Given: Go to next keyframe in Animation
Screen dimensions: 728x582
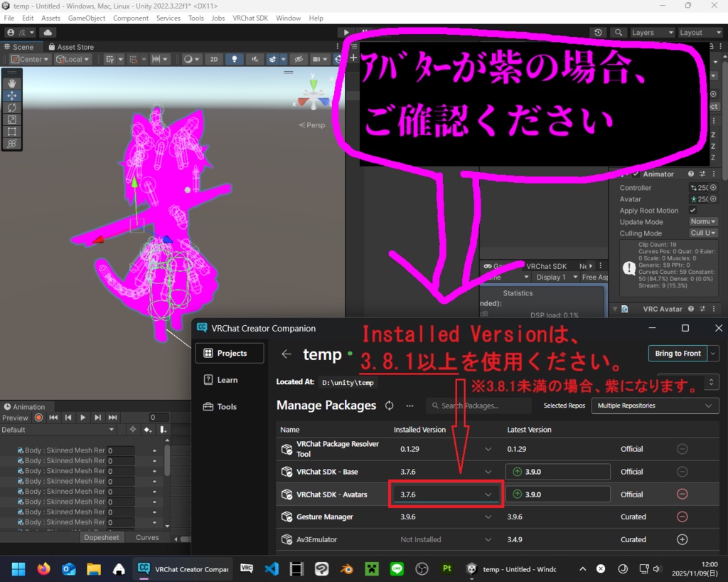Looking at the screenshot, I should pos(97,418).
